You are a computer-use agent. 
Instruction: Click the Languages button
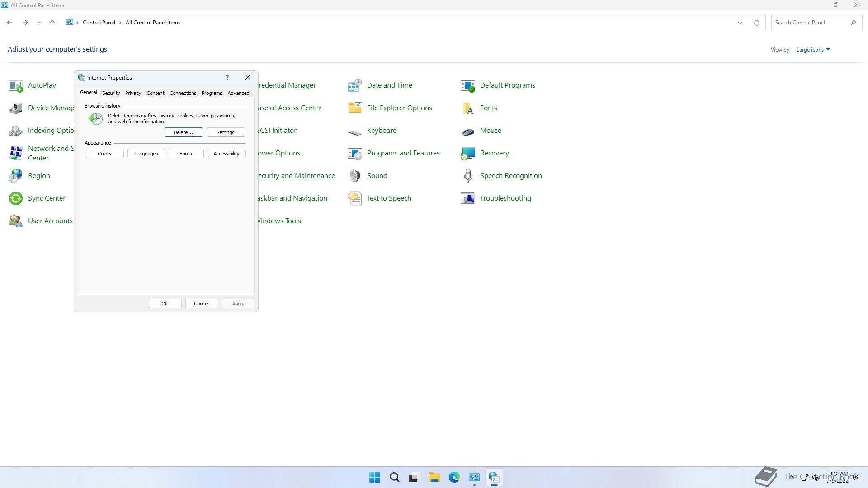[x=146, y=154]
